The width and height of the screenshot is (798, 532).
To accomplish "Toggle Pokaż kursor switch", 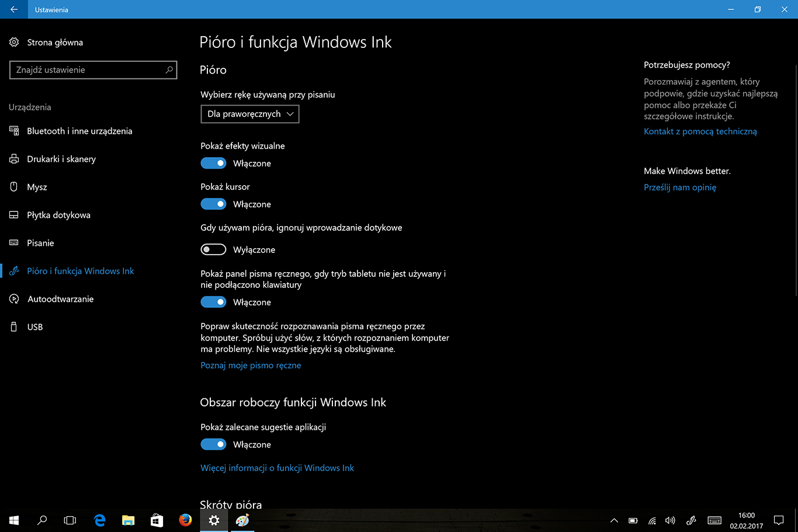I will 213,204.
